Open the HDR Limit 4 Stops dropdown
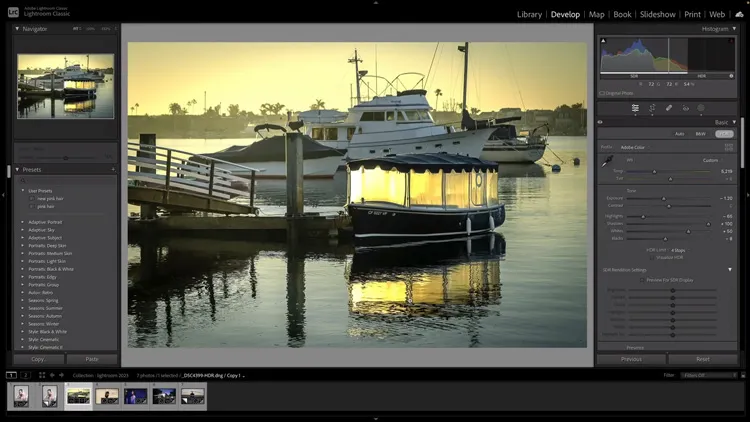This screenshot has width=750, height=422. pos(679,250)
